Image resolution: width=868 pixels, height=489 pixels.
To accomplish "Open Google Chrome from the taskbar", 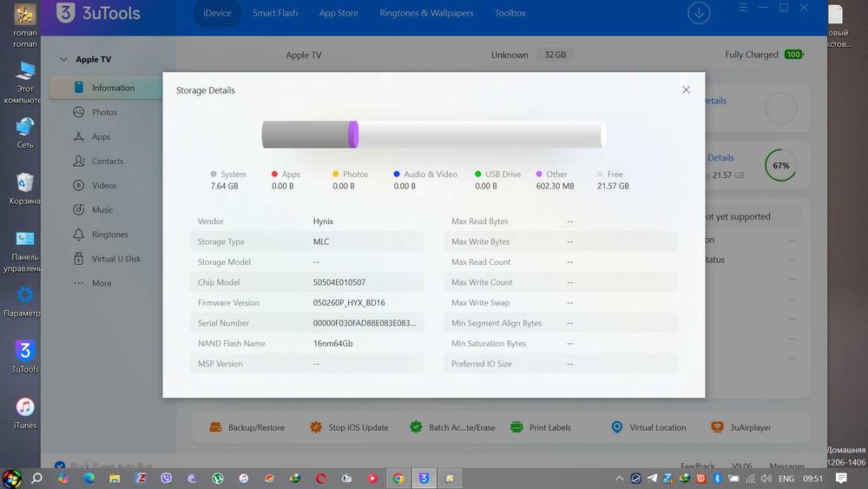I will click(x=398, y=478).
